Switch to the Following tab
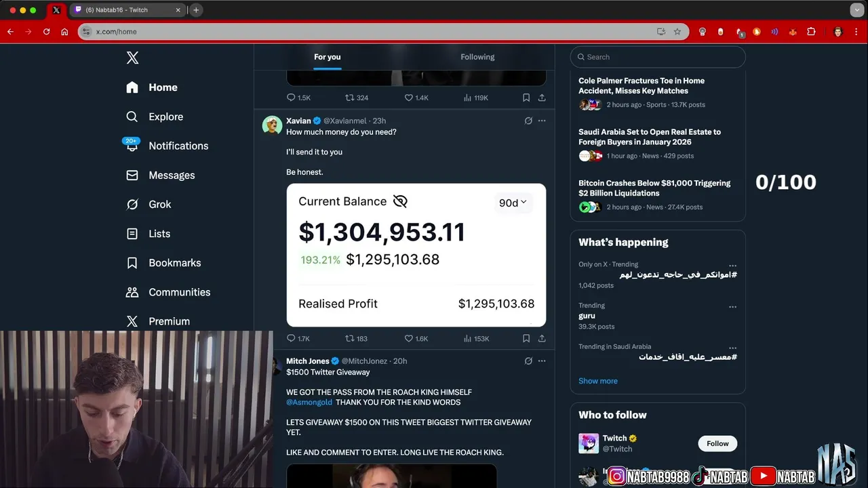 (x=477, y=57)
